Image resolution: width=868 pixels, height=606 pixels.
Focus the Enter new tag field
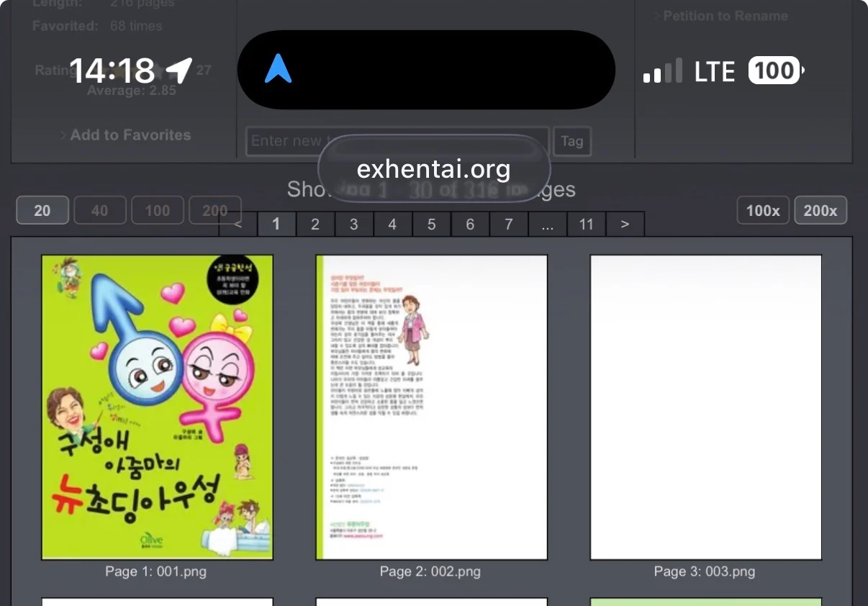(x=397, y=141)
